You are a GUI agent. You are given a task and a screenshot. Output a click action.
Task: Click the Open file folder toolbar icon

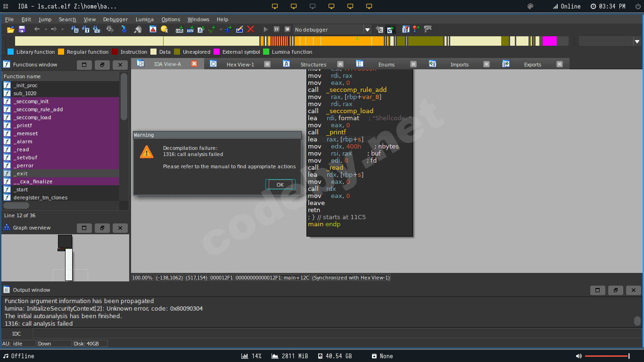point(10,29)
